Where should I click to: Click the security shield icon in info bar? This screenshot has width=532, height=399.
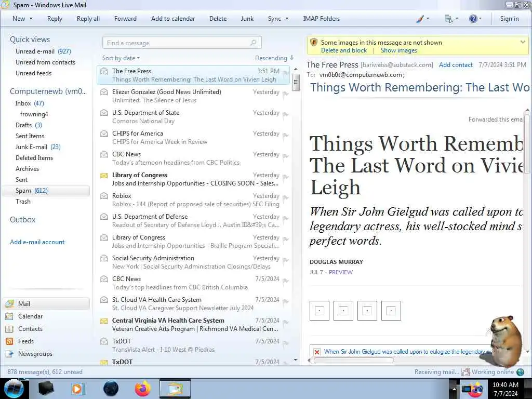tap(314, 42)
